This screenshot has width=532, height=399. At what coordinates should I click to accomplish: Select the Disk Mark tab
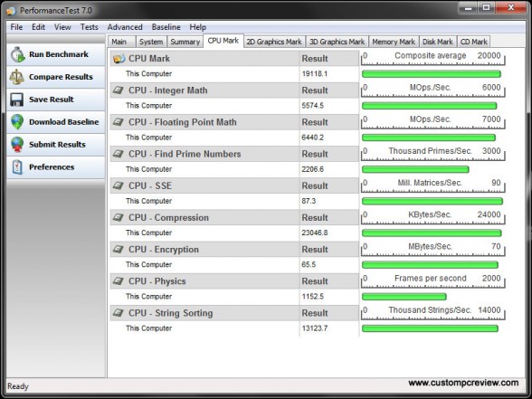point(438,42)
